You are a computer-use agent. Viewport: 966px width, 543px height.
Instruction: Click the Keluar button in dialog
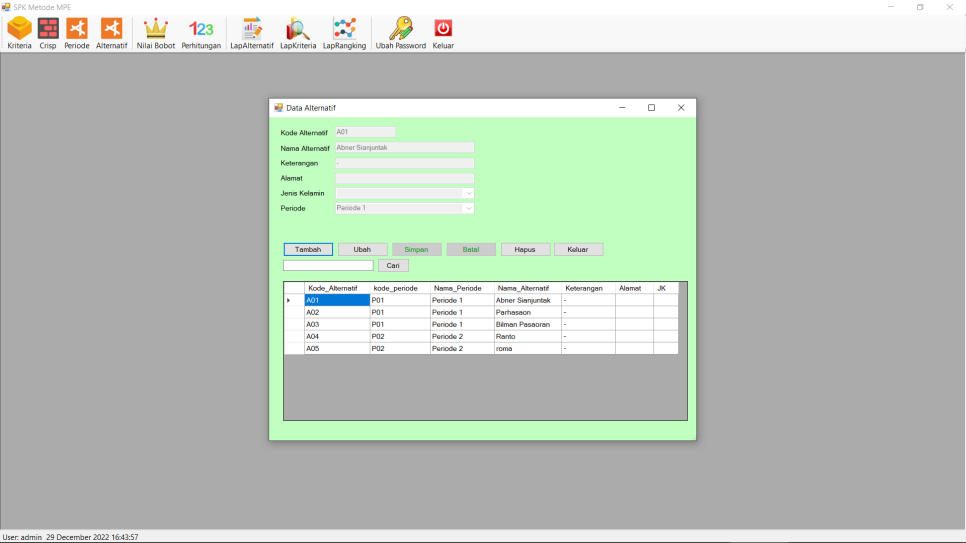[578, 250]
